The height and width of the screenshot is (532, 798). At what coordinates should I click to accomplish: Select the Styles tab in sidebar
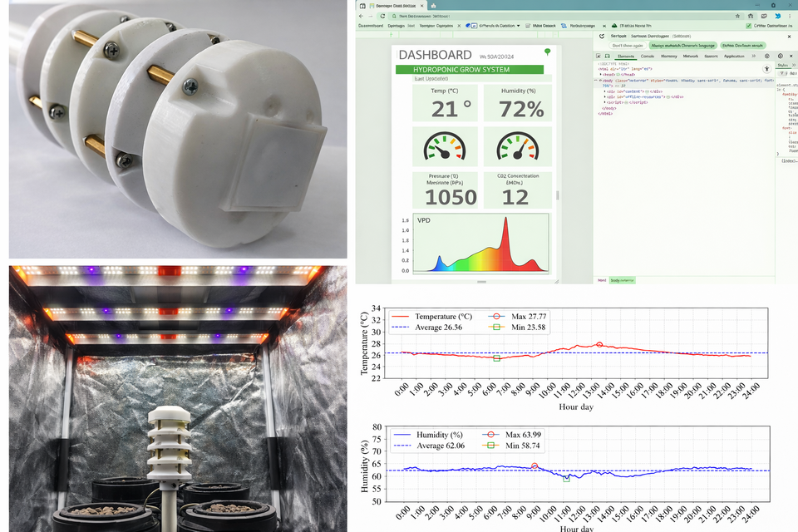[783, 65]
